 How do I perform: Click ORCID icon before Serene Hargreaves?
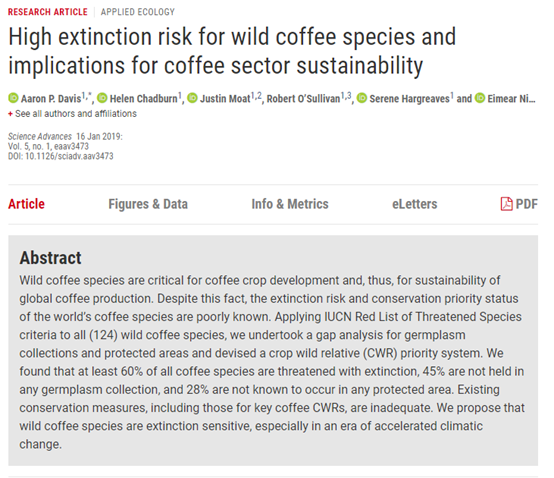click(362, 98)
